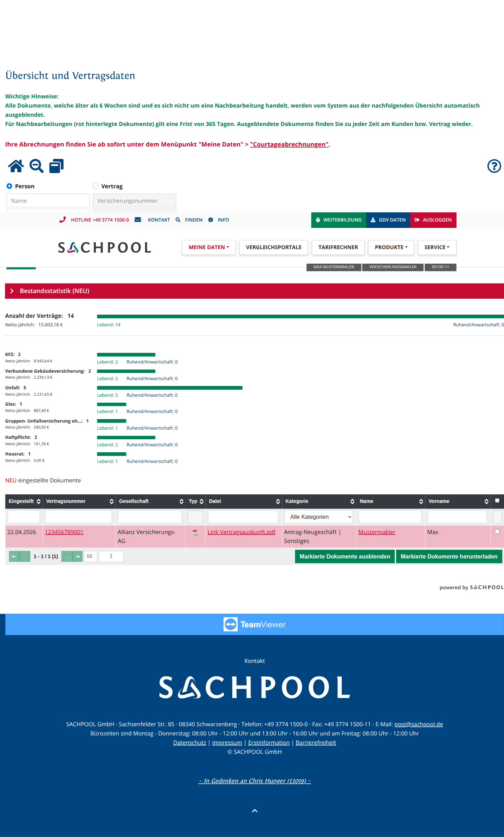
Task: Click Markierte Dokumente herunterladen
Action: 449,557
